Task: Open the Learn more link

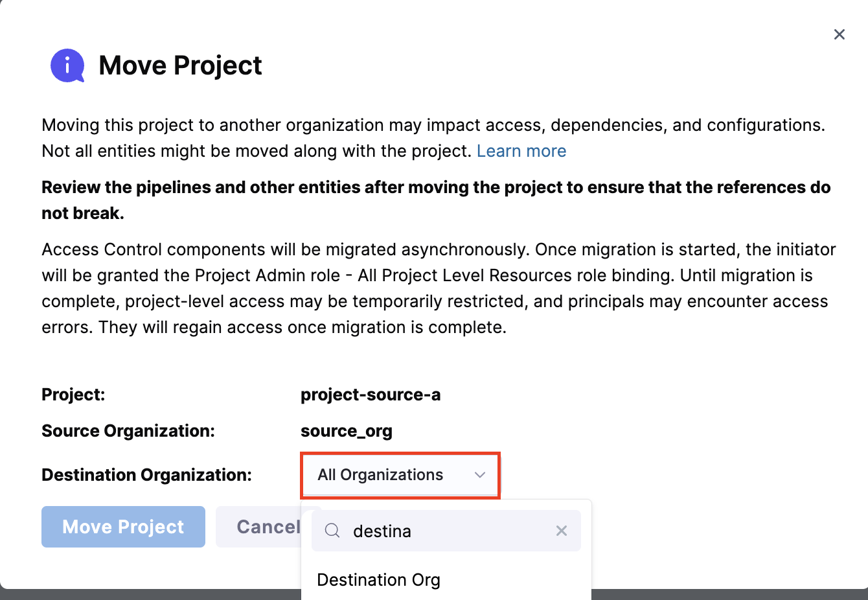Action: coord(521,151)
